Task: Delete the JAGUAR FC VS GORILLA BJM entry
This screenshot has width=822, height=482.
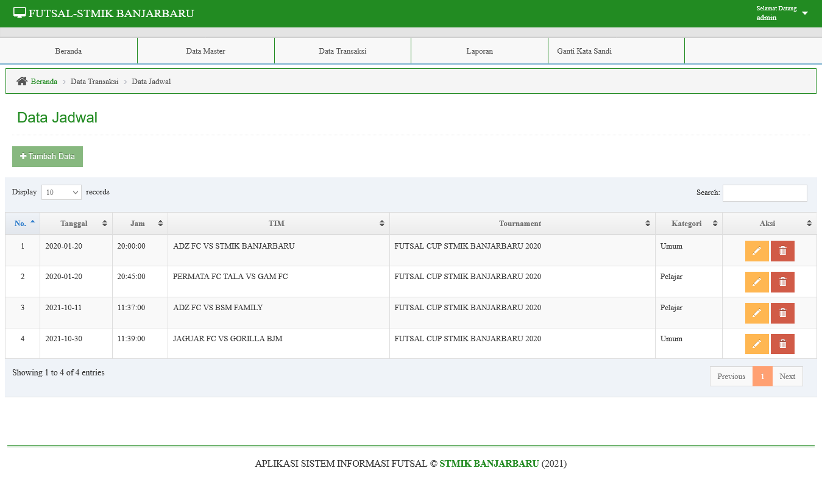Action: click(x=783, y=344)
